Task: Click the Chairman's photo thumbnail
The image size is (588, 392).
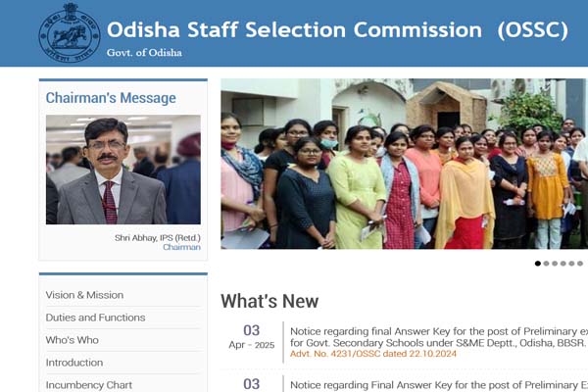Action: click(x=123, y=170)
